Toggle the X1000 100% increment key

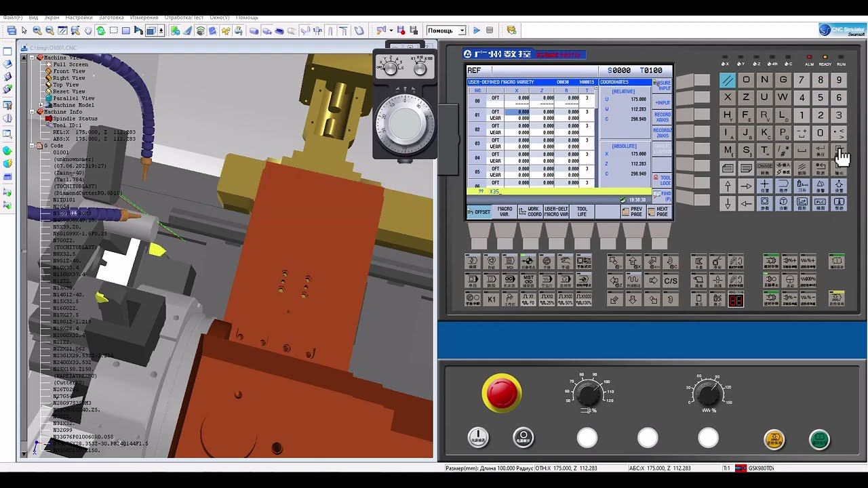tap(584, 298)
